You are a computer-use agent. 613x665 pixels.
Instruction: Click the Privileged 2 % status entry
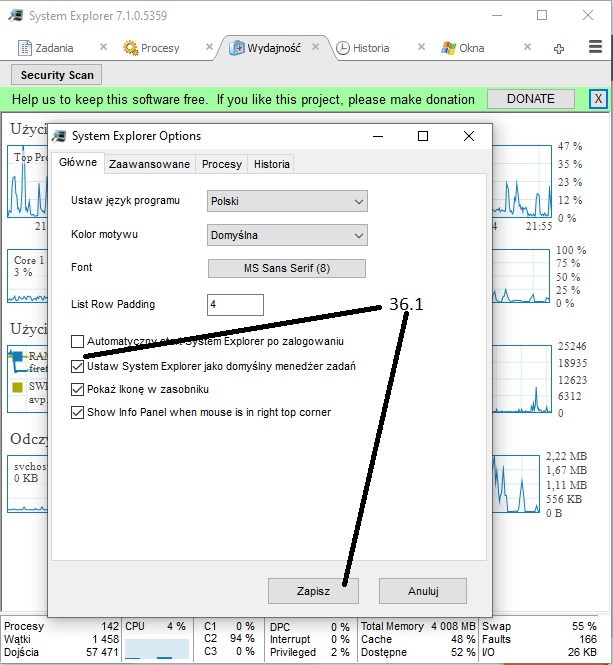pyautogui.click(x=309, y=652)
